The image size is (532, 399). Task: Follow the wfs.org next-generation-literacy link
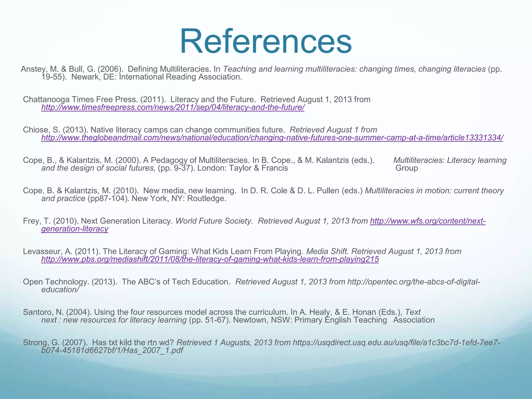(x=428, y=221)
